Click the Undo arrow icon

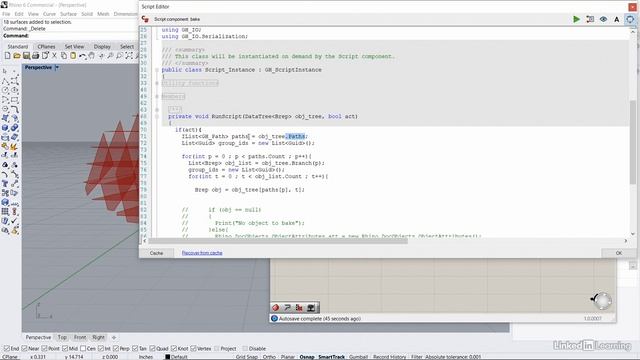click(82, 56)
